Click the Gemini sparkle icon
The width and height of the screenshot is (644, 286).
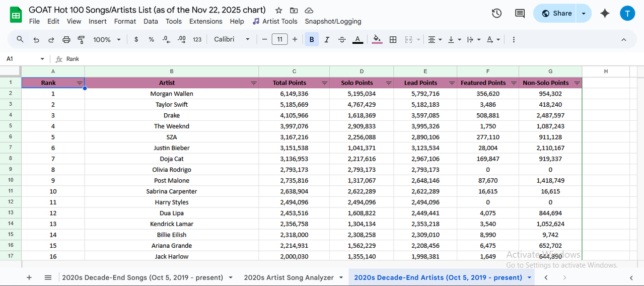pos(605,14)
